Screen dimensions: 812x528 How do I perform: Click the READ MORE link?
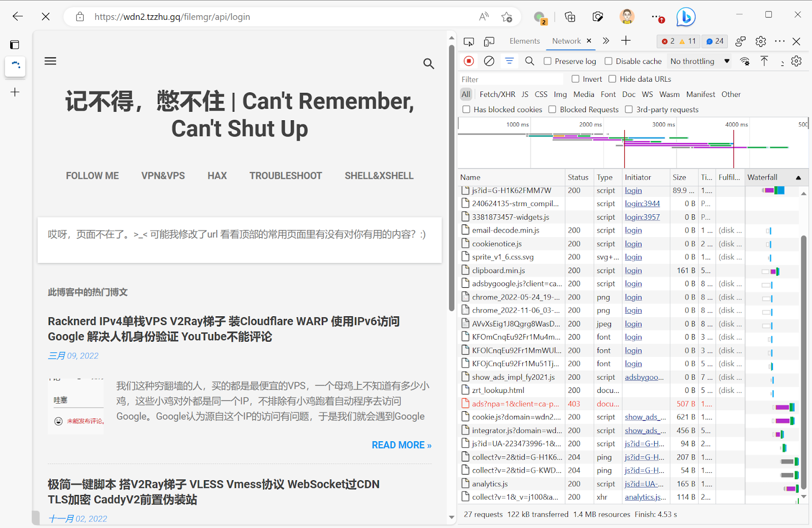click(x=401, y=445)
